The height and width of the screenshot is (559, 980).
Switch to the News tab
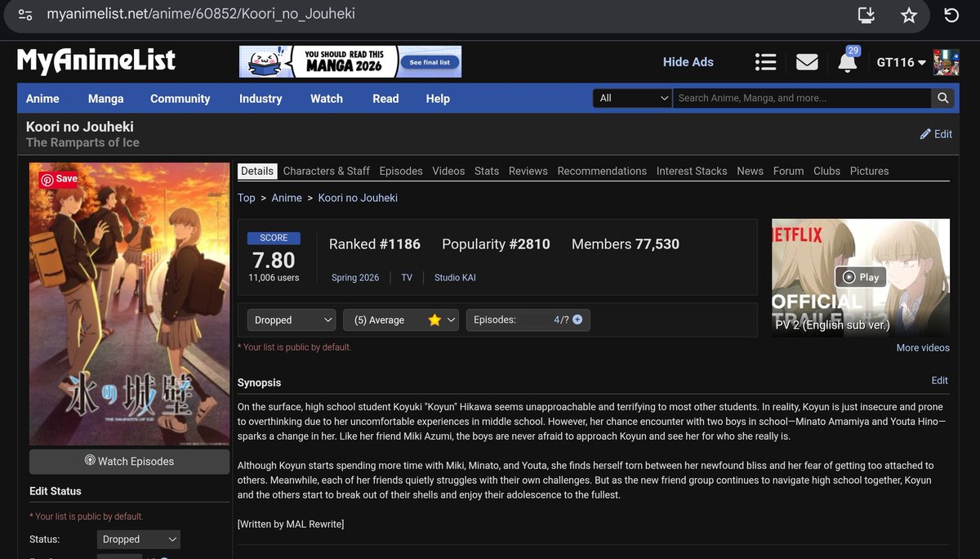coord(750,171)
